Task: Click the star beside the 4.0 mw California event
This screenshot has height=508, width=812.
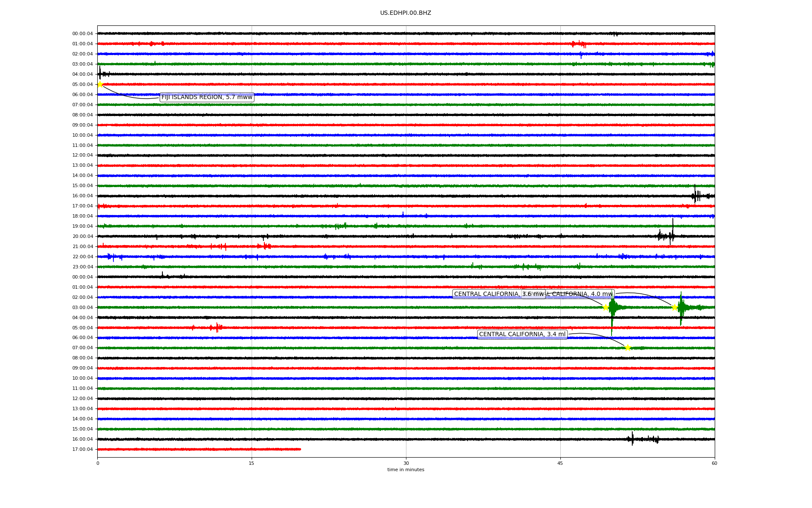Action: [675, 307]
